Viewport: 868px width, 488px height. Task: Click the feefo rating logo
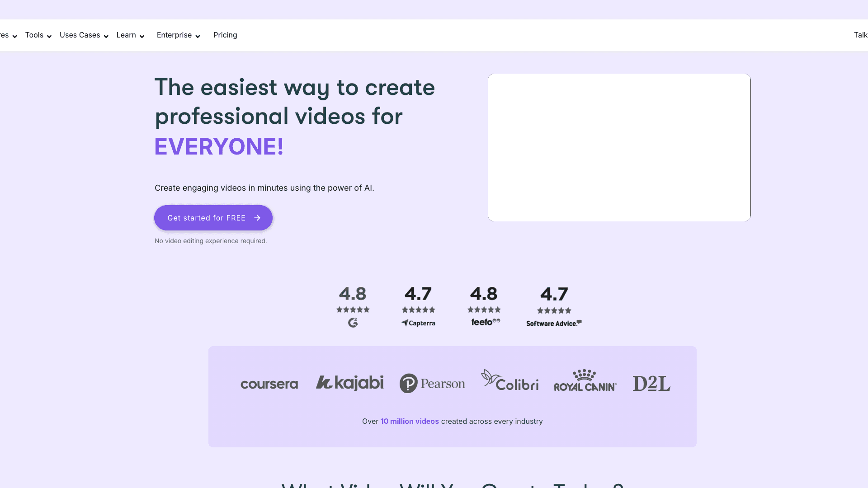tap(486, 322)
